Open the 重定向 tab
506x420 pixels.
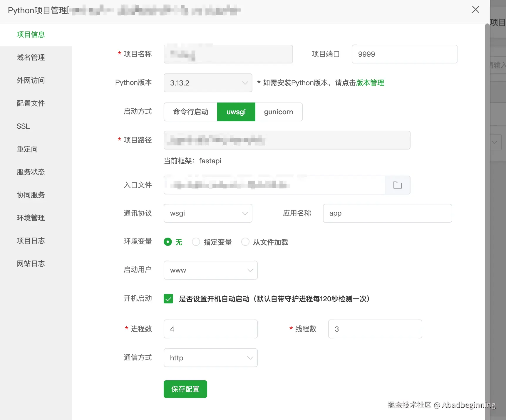(27, 149)
